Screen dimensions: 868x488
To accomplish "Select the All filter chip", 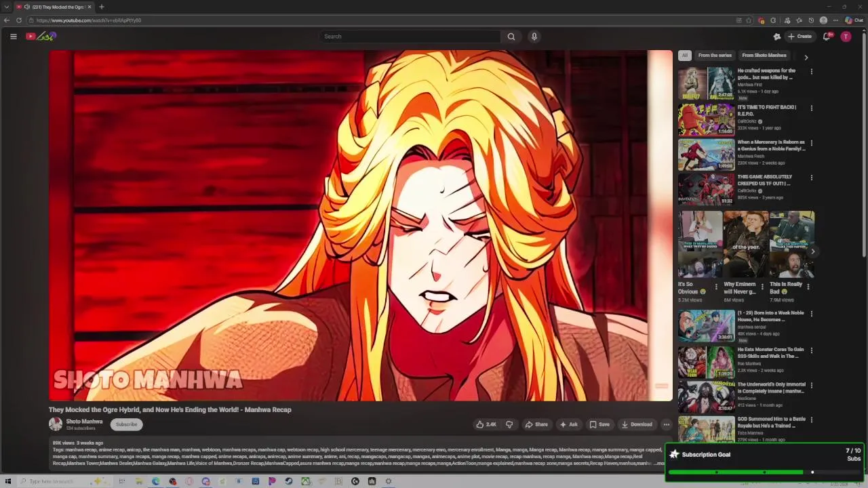I will click(685, 56).
